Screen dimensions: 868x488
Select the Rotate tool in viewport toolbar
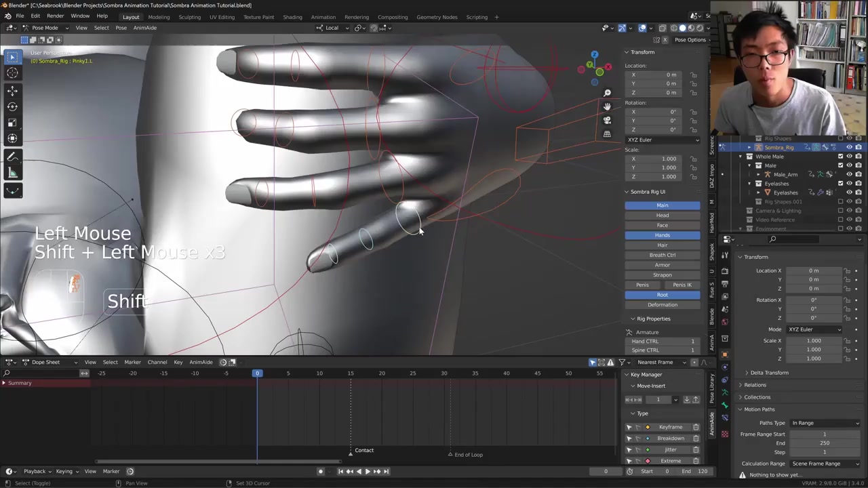[12, 106]
